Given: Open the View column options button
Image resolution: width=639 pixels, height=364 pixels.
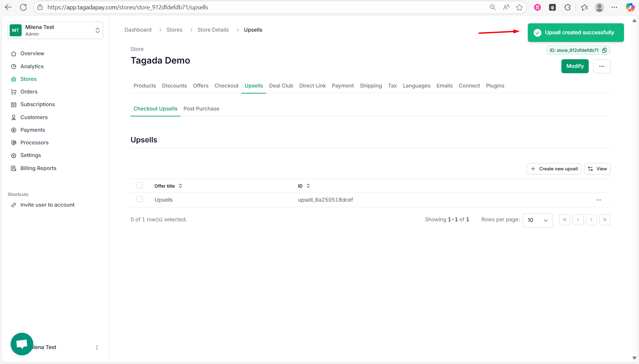Looking at the screenshot, I should click(x=597, y=169).
